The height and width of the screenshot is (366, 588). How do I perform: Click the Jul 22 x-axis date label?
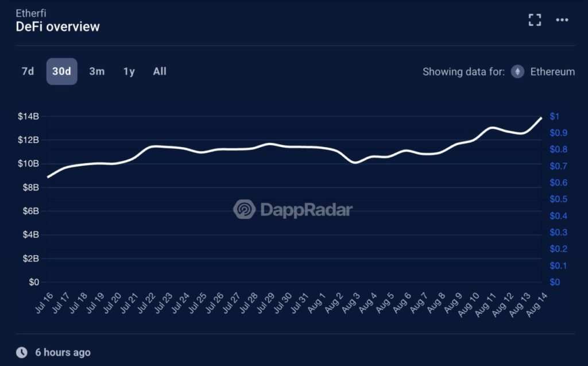tap(146, 303)
